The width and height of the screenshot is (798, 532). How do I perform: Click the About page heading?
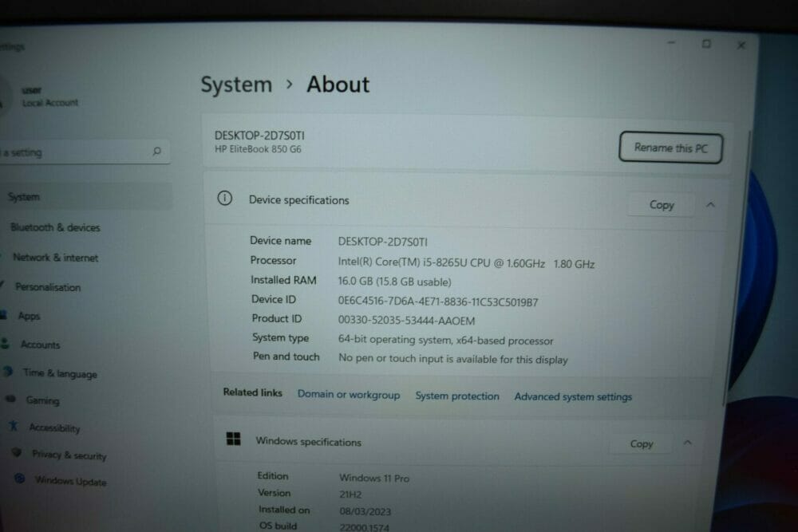(338, 85)
